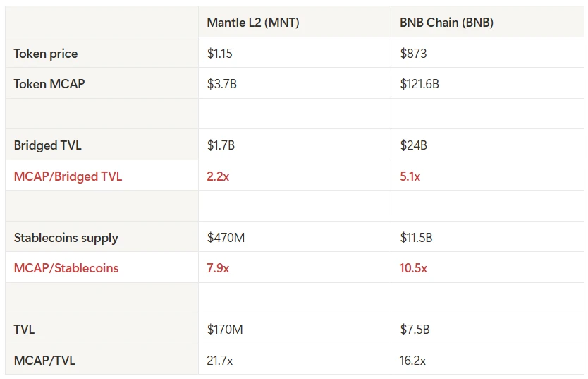Click the Mantle token price $1.15 cell
The width and height of the screenshot is (588, 379).
[221, 54]
